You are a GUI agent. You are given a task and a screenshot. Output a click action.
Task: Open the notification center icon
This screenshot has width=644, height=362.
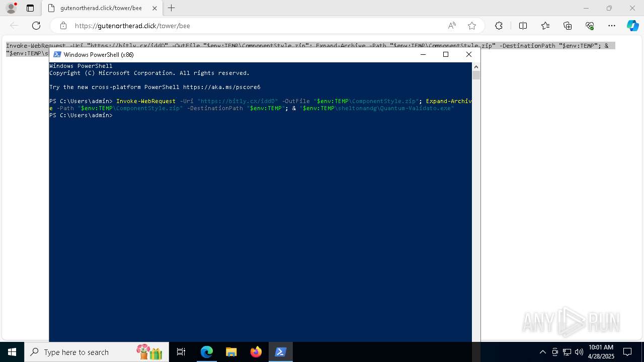[x=627, y=352]
